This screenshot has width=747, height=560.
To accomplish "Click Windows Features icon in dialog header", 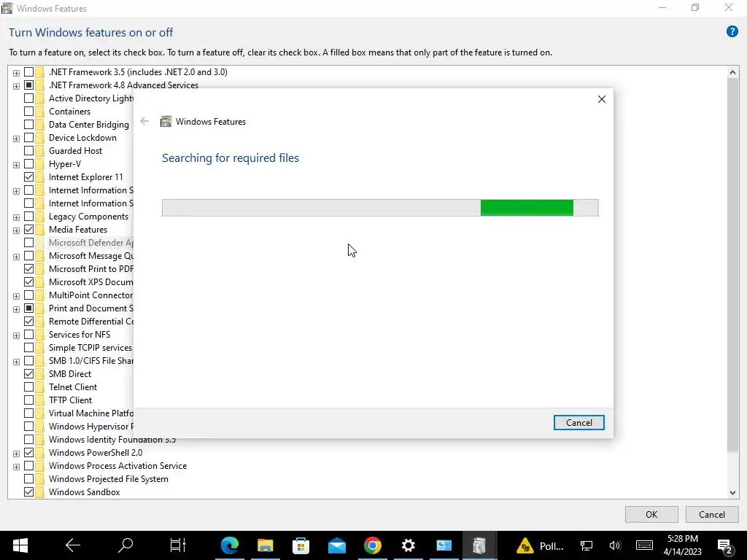I will [x=166, y=122].
